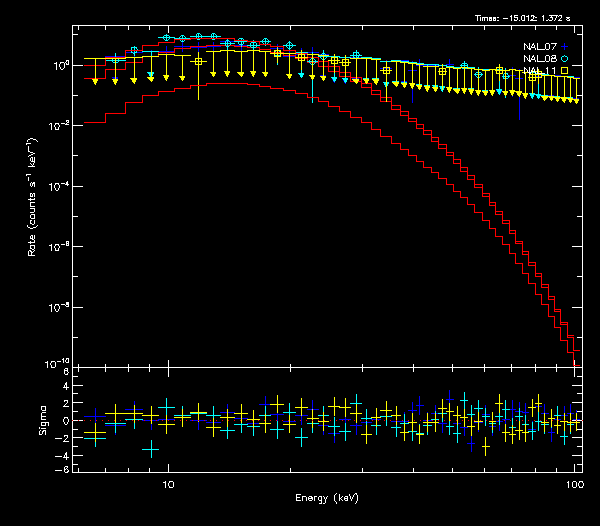Click the 10^-2 tick label on rate axis
600x526 pixels.
tap(59, 125)
